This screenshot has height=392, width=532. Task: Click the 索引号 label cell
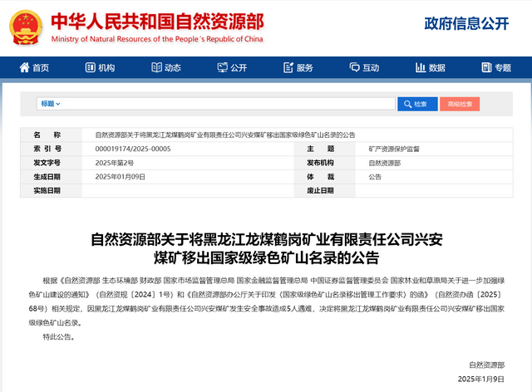(51, 149)
